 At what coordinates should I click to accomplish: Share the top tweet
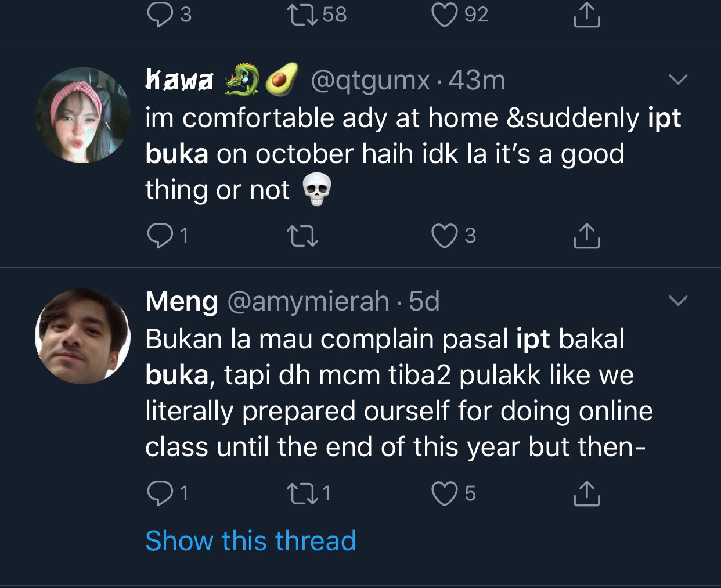click(x=586, y=15)
